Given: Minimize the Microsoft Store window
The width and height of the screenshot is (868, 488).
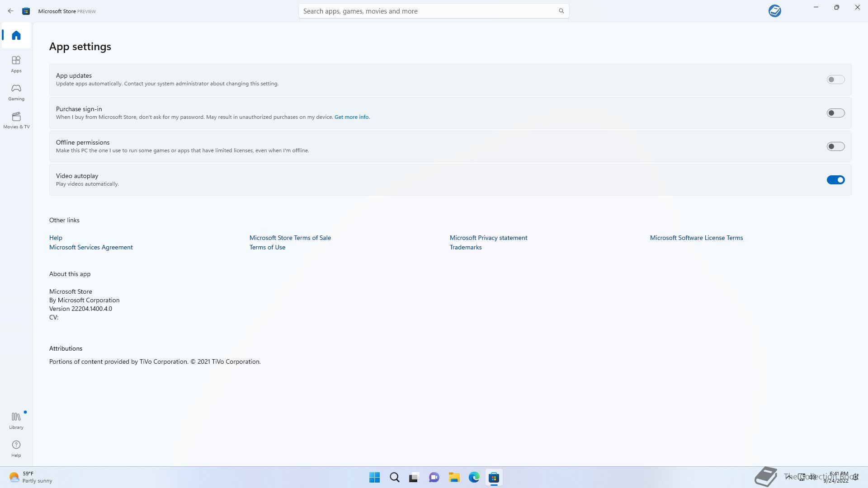Looking at the screenshot, I should coord(816,7).
